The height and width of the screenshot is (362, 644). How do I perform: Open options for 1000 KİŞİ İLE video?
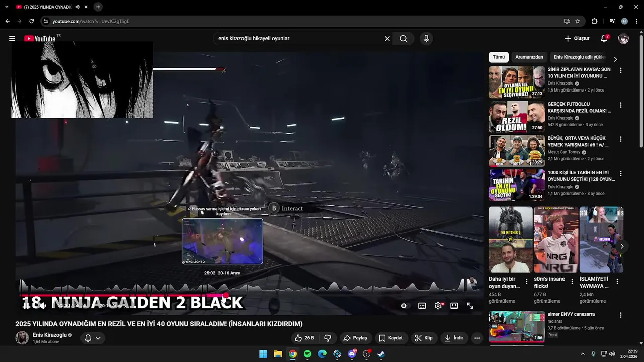click(x=621, y=174)
